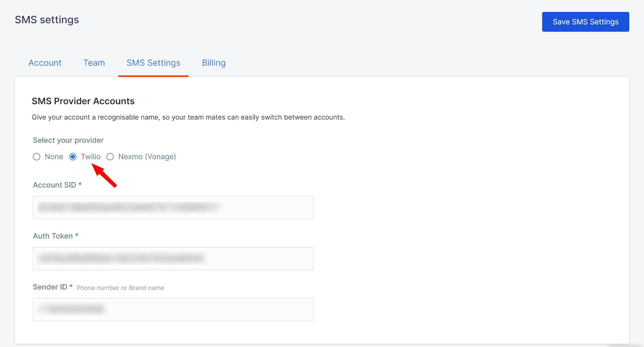
Task: Click the recognisable name description text
Action: pos(188,117)
